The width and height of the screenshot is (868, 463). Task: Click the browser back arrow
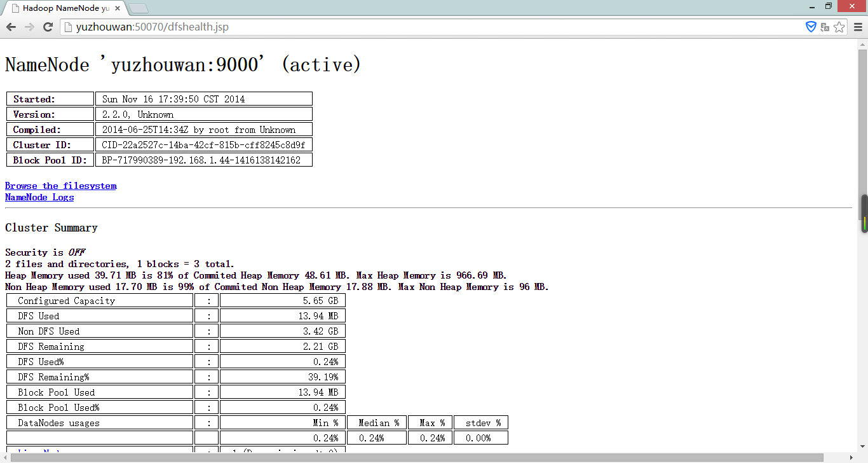(11, 27)
